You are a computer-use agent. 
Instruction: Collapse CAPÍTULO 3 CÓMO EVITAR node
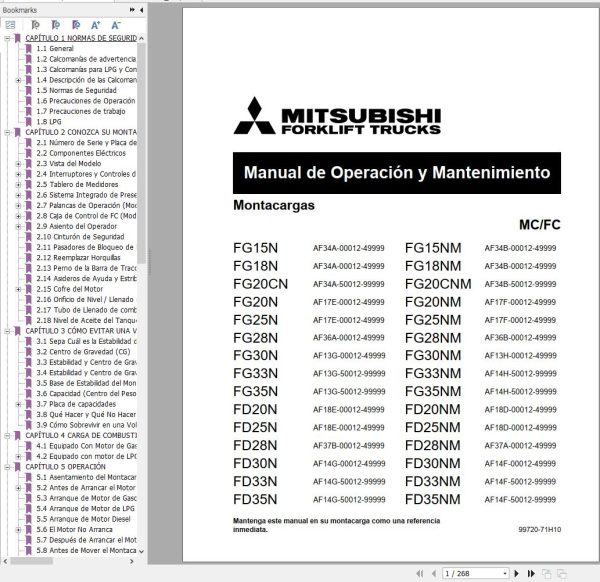click(7, 331)
